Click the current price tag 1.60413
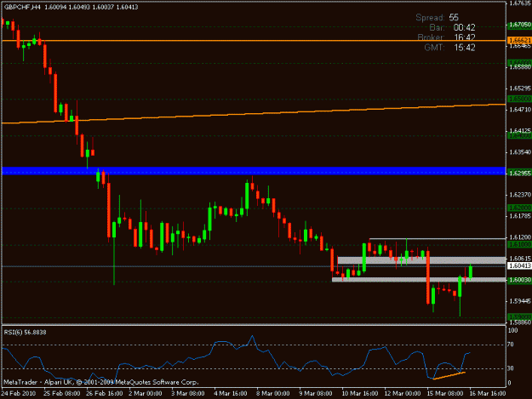 pyautogui.click(x=519, y=266)
